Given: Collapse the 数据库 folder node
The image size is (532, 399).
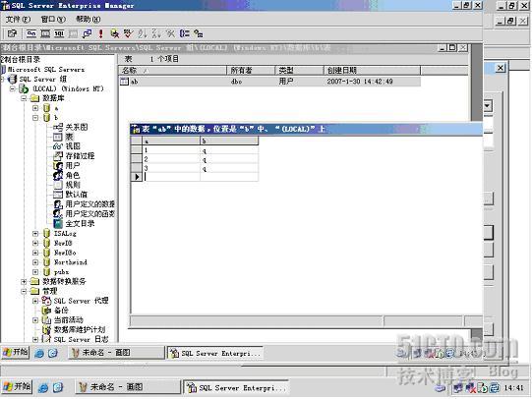Looking at the screenshot, I should pyautogui.click(x=24, y=98).
